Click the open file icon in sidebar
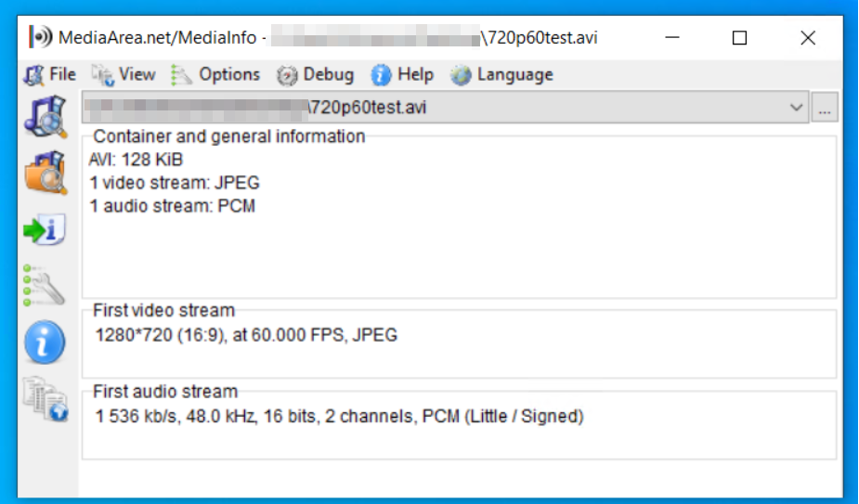The width and height of the screenshot is (859, 504). [x=46, y=116]
